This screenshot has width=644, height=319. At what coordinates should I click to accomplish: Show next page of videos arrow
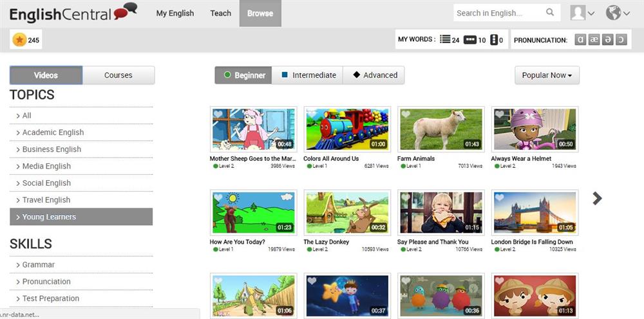pyautogui.click(x=597, y=198)
